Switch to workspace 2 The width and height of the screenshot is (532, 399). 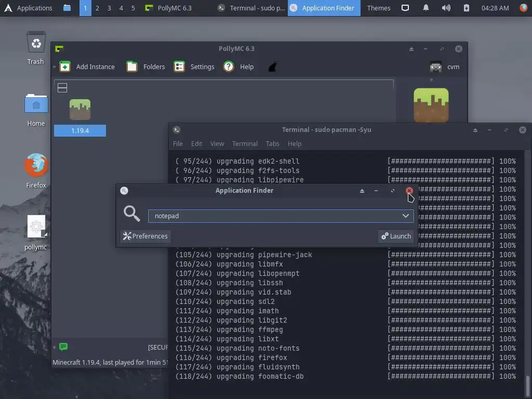tap(97, 8)
